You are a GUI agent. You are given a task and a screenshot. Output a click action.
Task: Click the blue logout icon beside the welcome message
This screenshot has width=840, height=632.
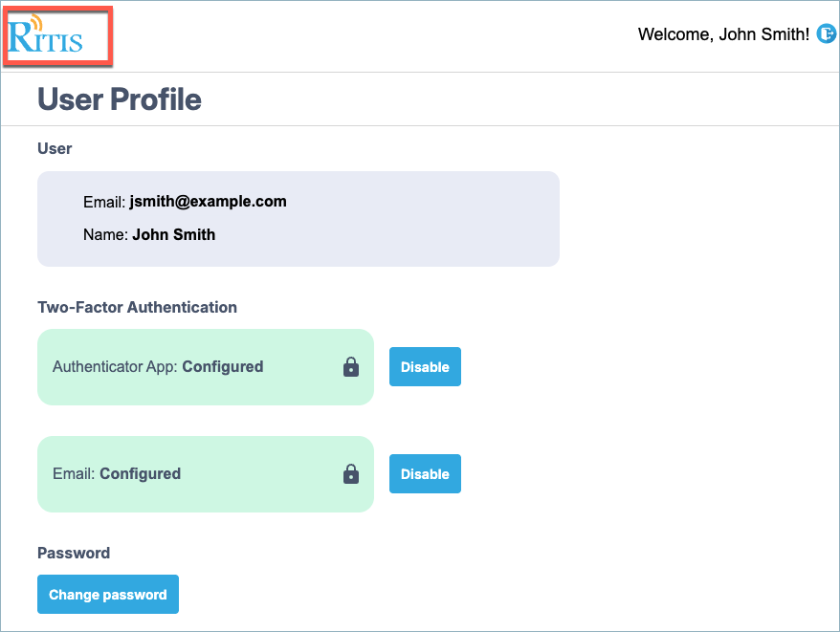click(x=826, y=34)
